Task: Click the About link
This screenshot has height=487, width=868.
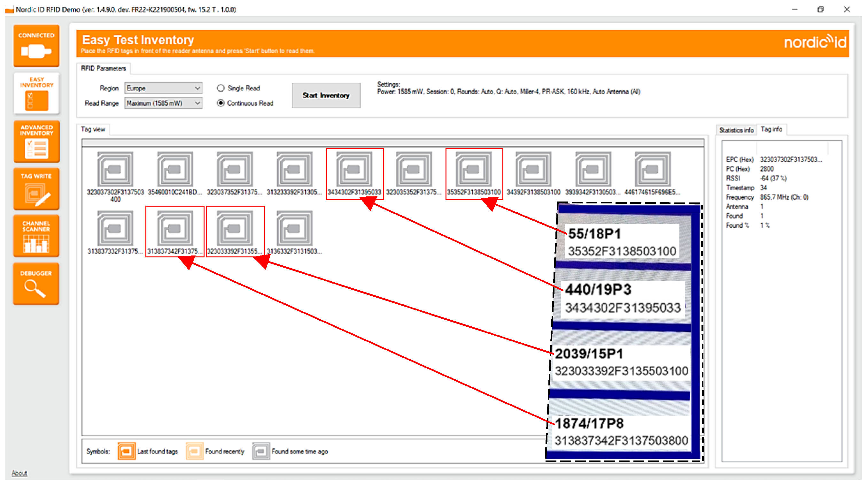Action: tap(19, 473)
